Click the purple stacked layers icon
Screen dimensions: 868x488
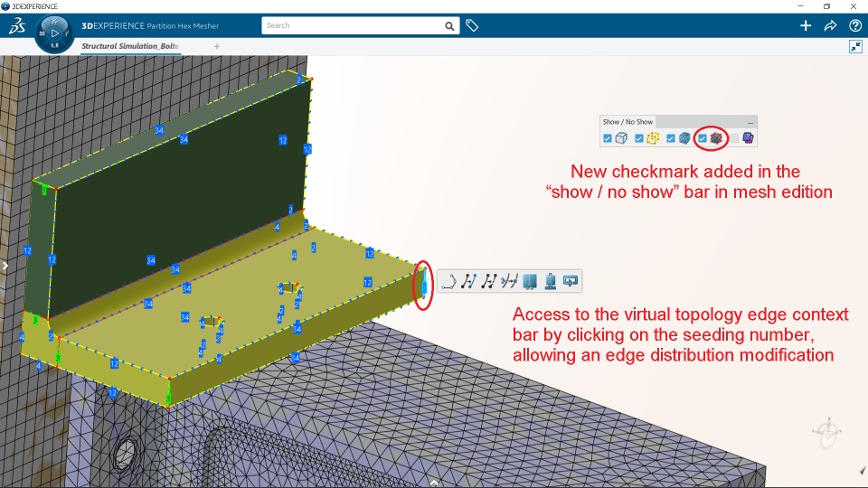click(748, 138)
